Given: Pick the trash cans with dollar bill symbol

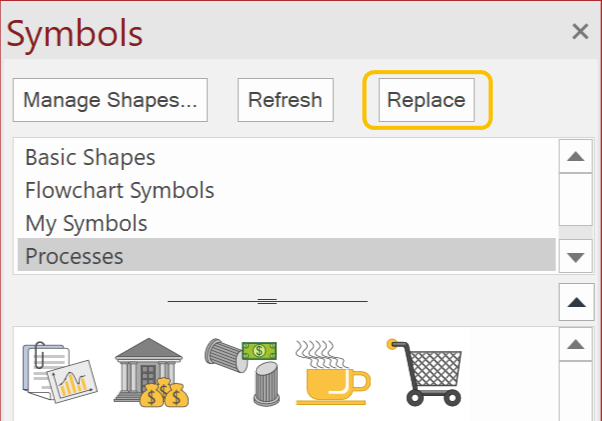Looking at the screenshot, I should (241, 372).
